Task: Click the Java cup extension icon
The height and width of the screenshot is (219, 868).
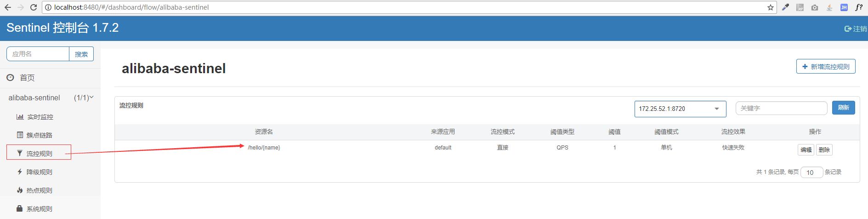Action: pos(829,7)
